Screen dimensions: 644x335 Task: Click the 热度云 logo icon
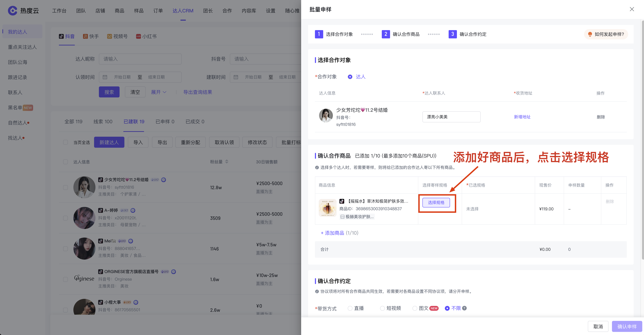pyautogui.click(x=13, y=11)
